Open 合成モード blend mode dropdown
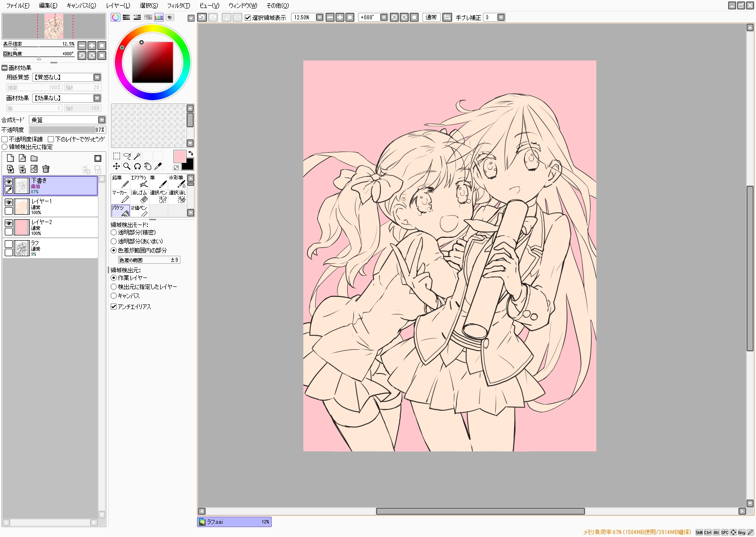 click(x=102, y=120)
